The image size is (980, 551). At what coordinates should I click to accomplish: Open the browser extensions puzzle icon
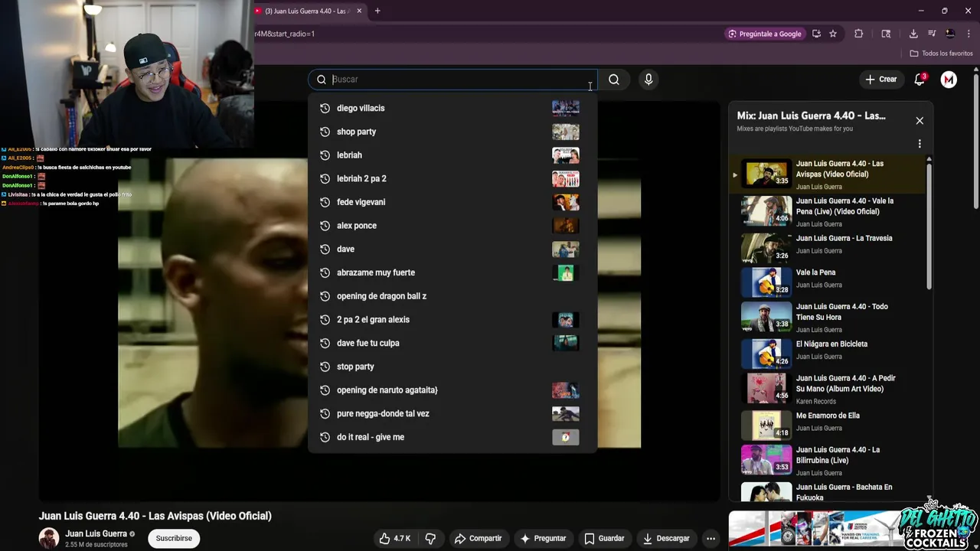click(x=858, y=34)
